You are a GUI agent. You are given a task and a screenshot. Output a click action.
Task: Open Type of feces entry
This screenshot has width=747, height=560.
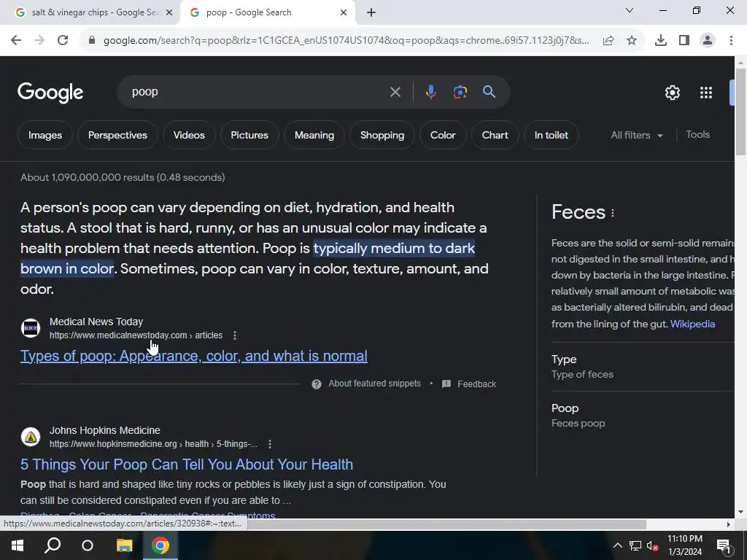coord(582,375)
